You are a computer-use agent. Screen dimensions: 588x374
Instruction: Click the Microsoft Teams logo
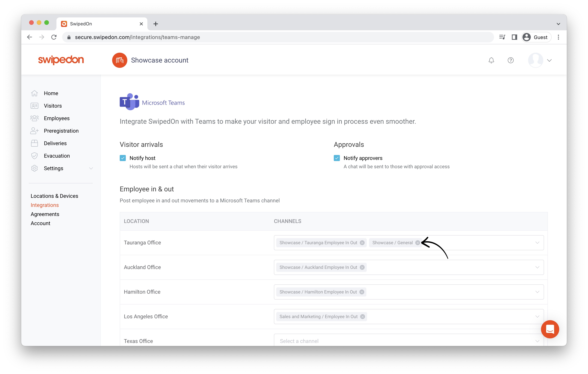point(152,102)
